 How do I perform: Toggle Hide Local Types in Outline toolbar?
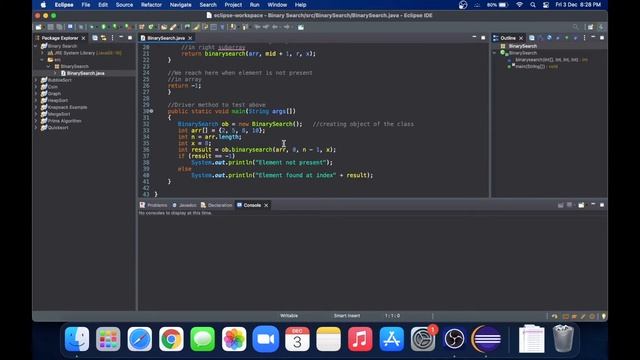pos(575,38)
